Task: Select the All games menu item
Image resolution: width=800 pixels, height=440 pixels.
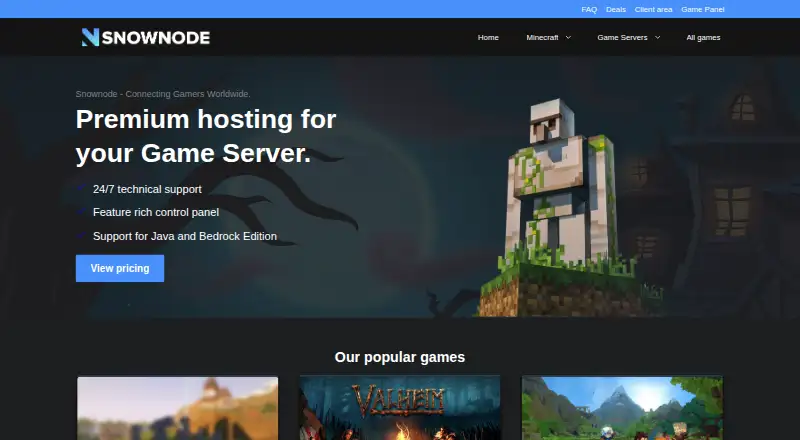Action: 703,37
